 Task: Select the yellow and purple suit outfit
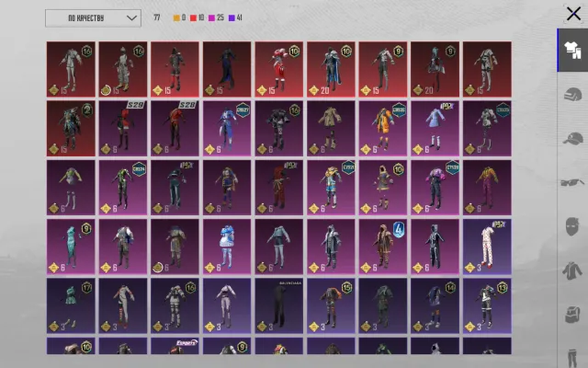487,188
